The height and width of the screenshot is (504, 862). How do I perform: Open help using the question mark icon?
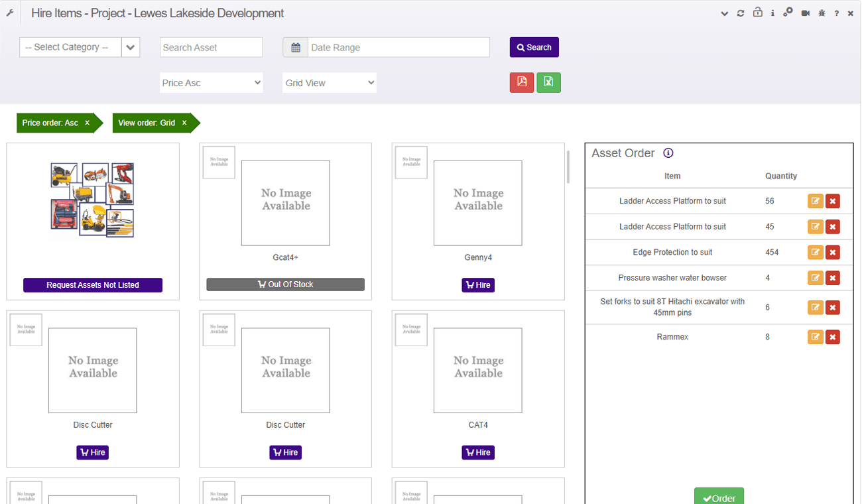pos(836,13)
